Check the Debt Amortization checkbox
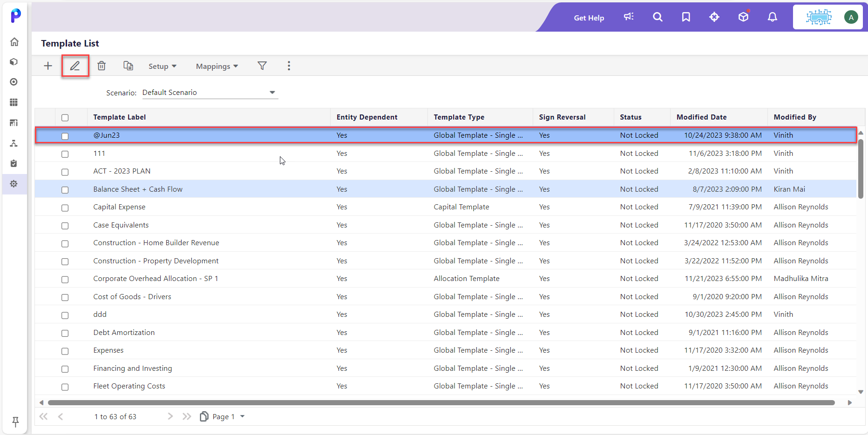The image size is (868, 435). (65, 333)
